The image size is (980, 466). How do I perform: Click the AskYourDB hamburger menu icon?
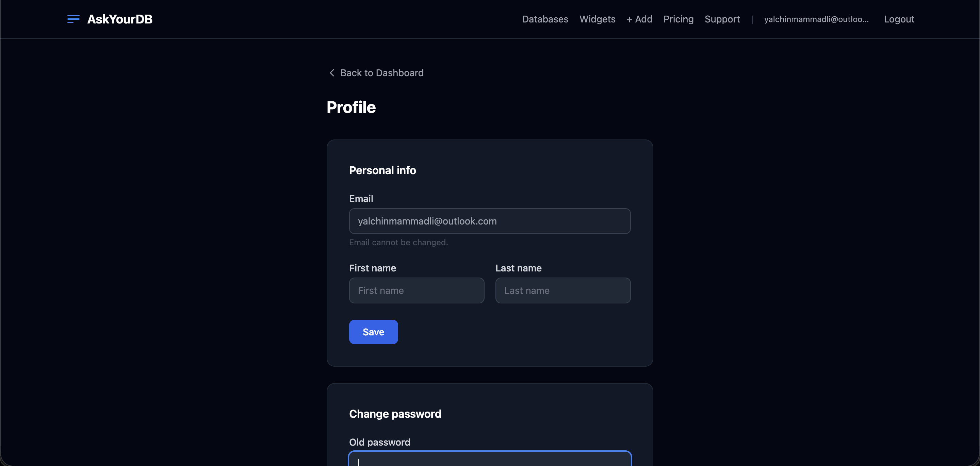(x=73, y=19)
